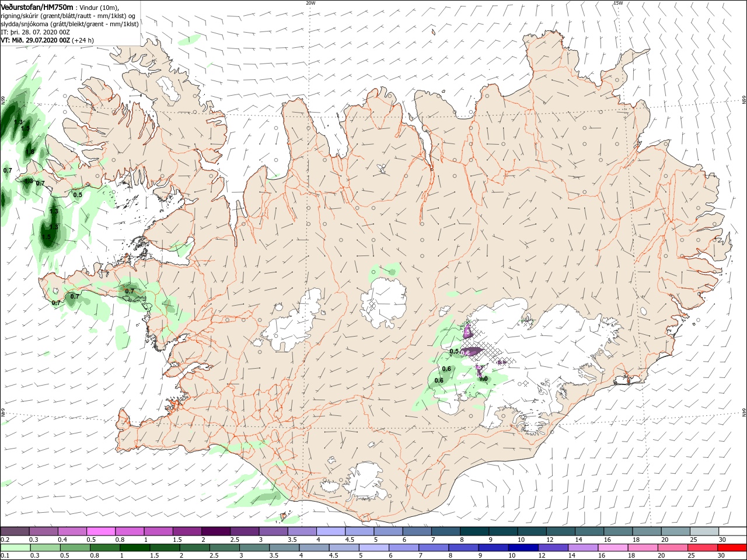The image size is (747, 560).
Task: Click the 8 blue swatch in bottom legend row
Action: pos(463,548)
